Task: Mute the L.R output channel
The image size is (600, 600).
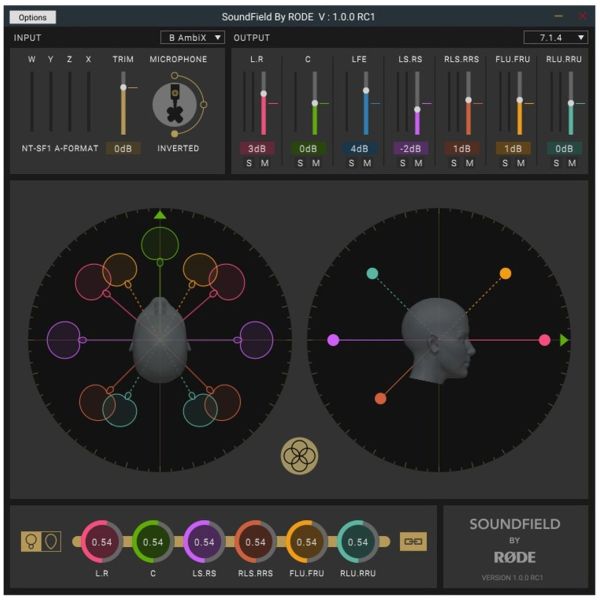Action: tap(264, 164)
